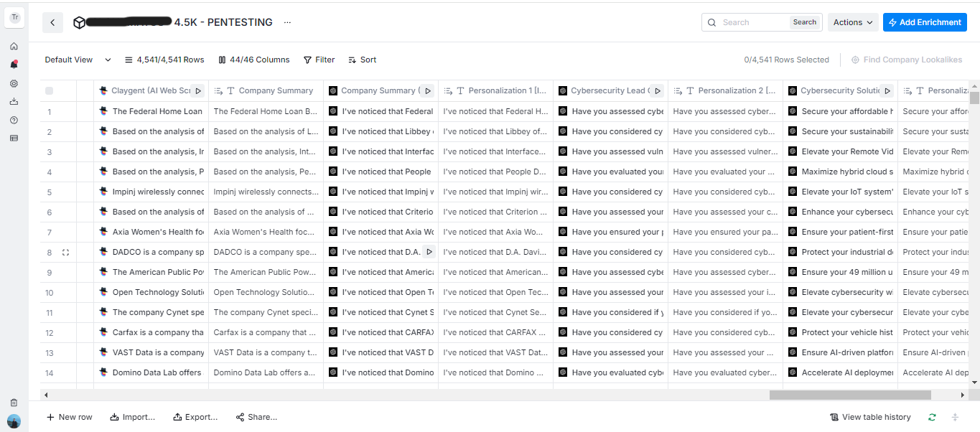Open the Share... menu
This screenshot has height=432, width=980.
point(256,417)
